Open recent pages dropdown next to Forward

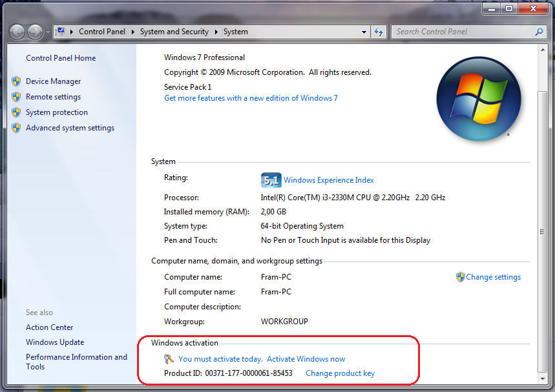[x=48, y=32]
